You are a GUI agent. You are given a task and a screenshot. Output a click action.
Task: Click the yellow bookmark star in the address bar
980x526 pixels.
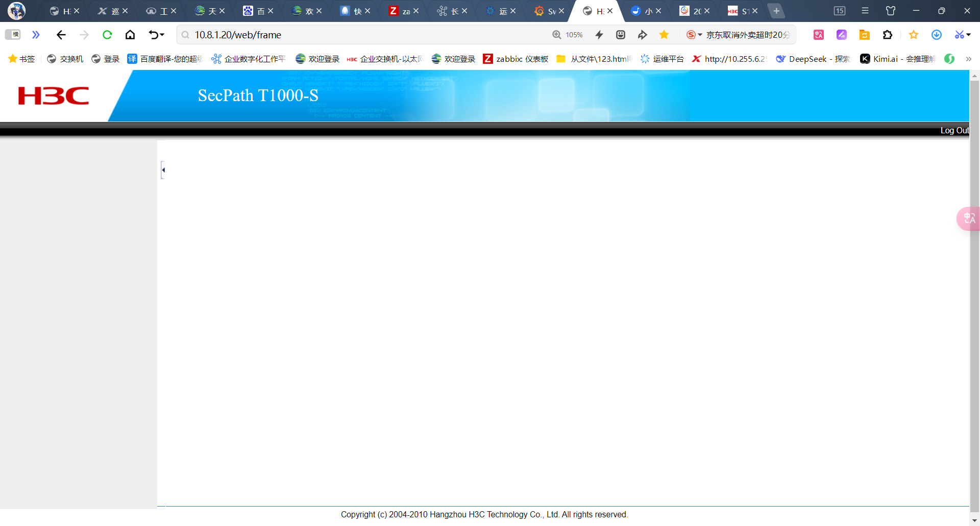664,35
